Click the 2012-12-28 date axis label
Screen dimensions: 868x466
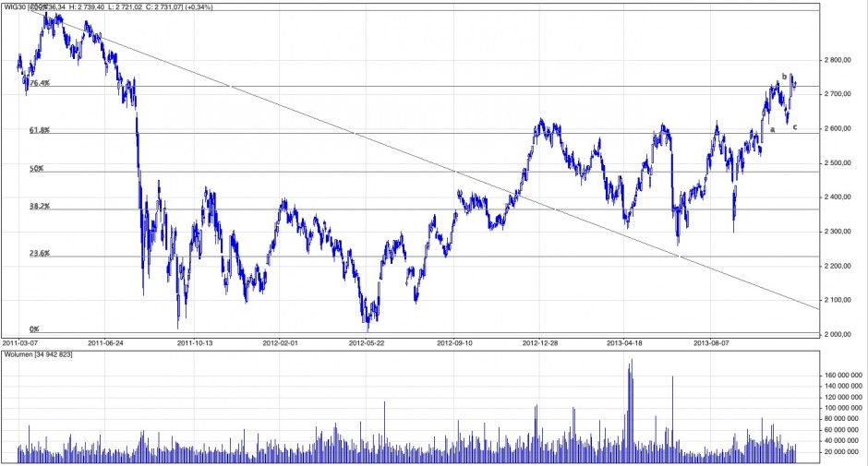pos(541,341)
